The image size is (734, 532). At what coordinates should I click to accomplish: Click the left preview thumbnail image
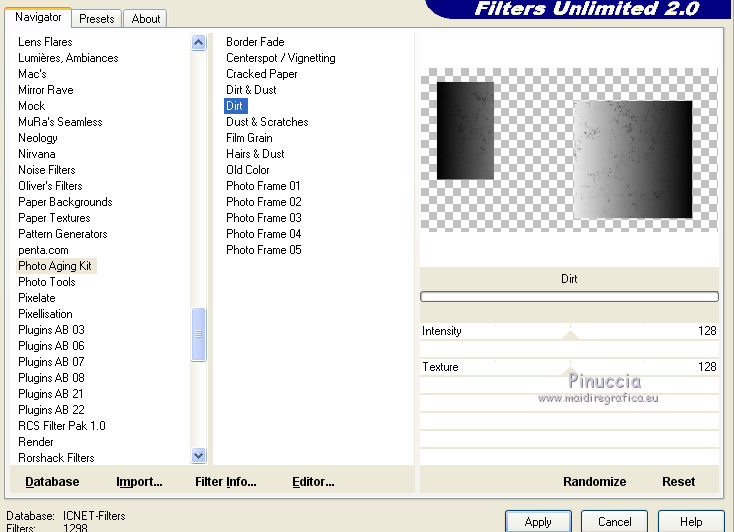coord(465,131)
